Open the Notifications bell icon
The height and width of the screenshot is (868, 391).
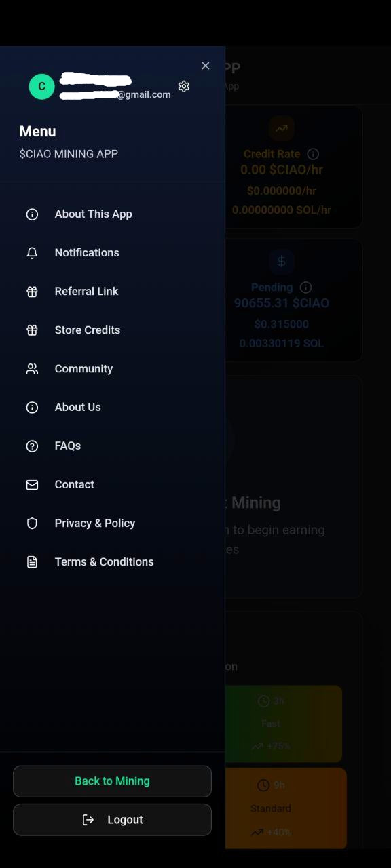point(32,252)
